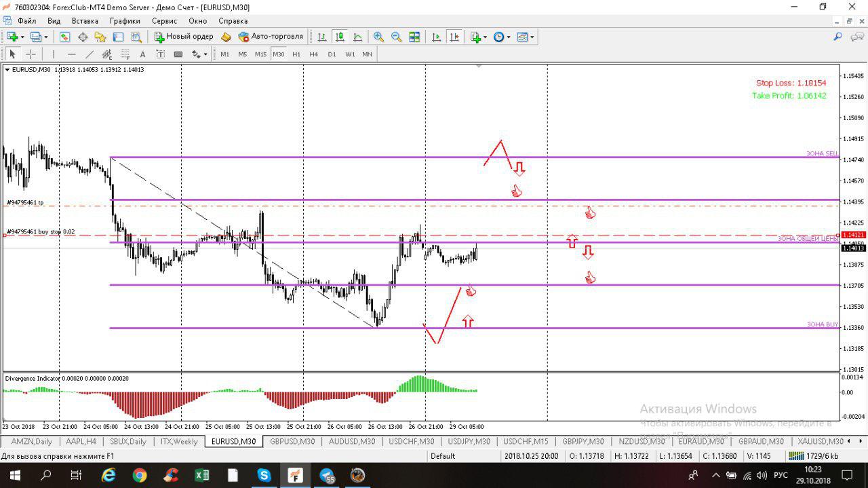Image resolution: width=868 pixels, height=488 pixels.
Task: Click the Новый ордер button
Action: (184, 37)
